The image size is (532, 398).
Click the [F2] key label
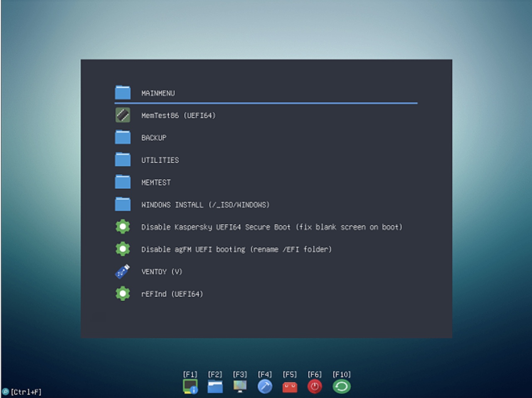click(215, 374)
